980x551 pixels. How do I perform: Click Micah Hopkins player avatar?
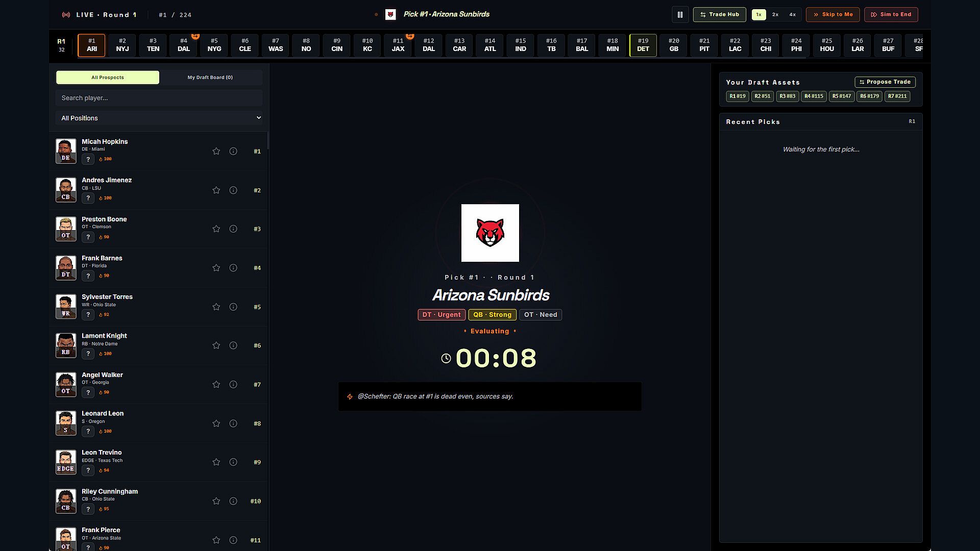click(66, 151)
